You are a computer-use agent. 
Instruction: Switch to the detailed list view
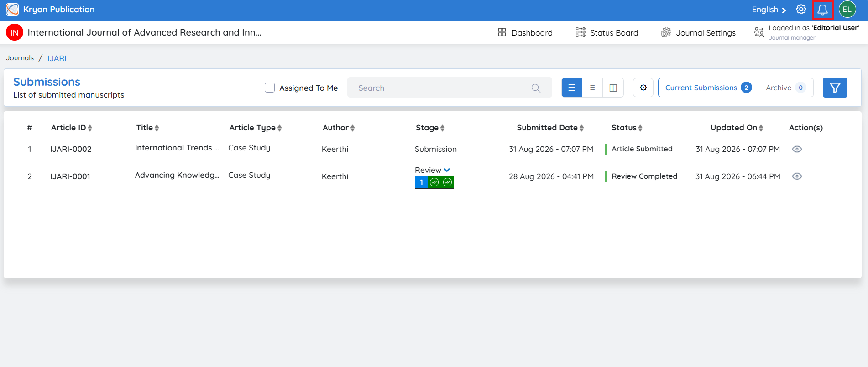(572, 88)
